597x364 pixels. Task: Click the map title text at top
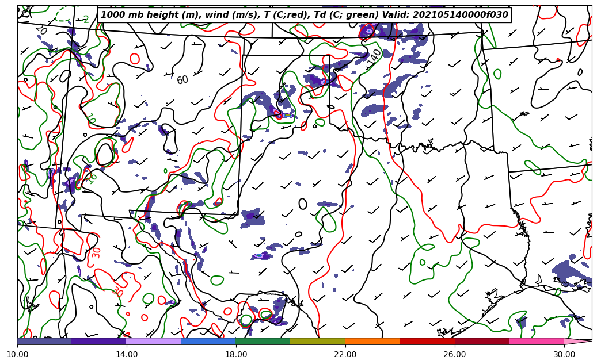click(x=305, y=15)
